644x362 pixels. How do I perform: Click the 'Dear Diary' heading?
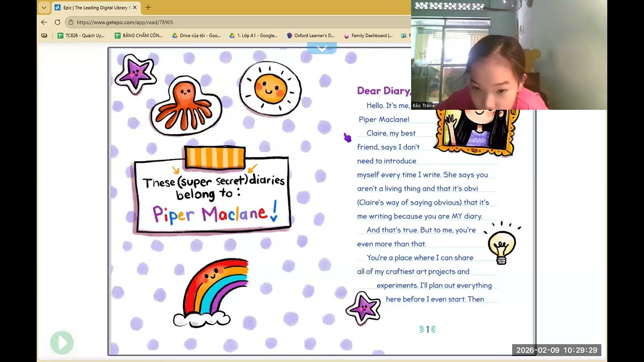tap(384, 90)
